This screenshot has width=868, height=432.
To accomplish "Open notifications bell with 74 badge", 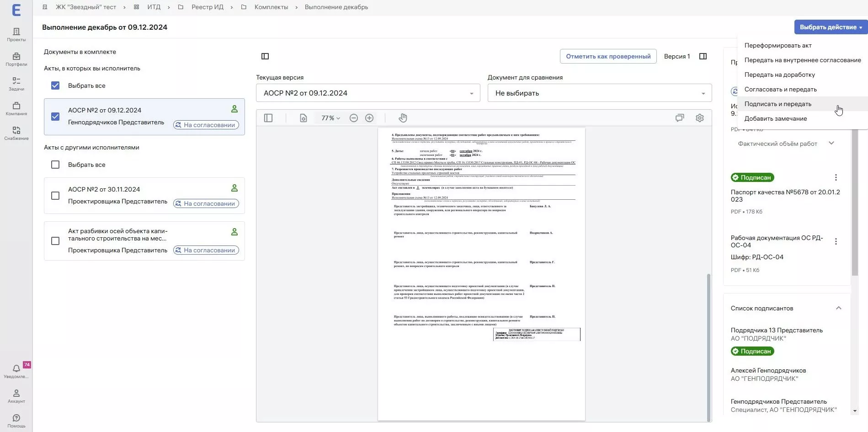I will (x=16, y=369).
